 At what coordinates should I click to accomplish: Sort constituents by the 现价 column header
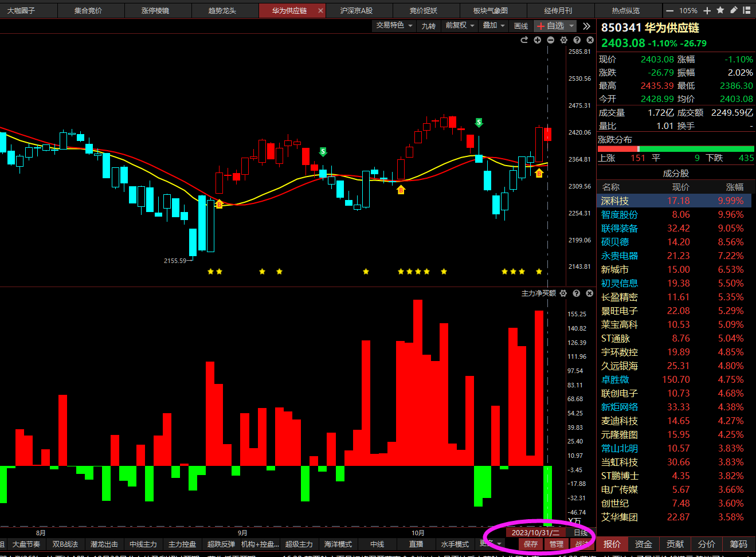point(680,187)
